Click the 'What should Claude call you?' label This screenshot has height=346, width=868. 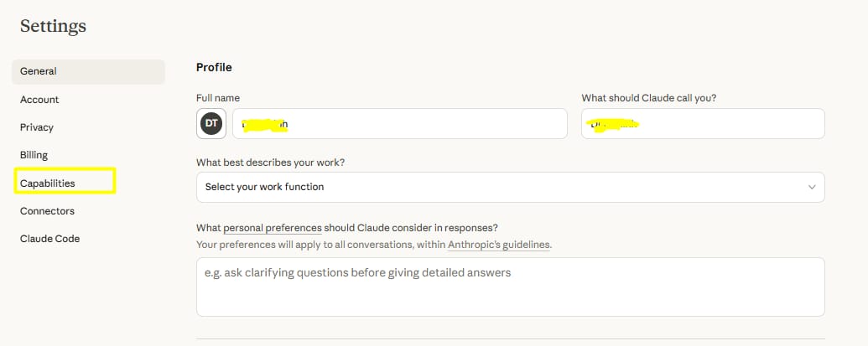pyautogui.click(x=649, y=98)
